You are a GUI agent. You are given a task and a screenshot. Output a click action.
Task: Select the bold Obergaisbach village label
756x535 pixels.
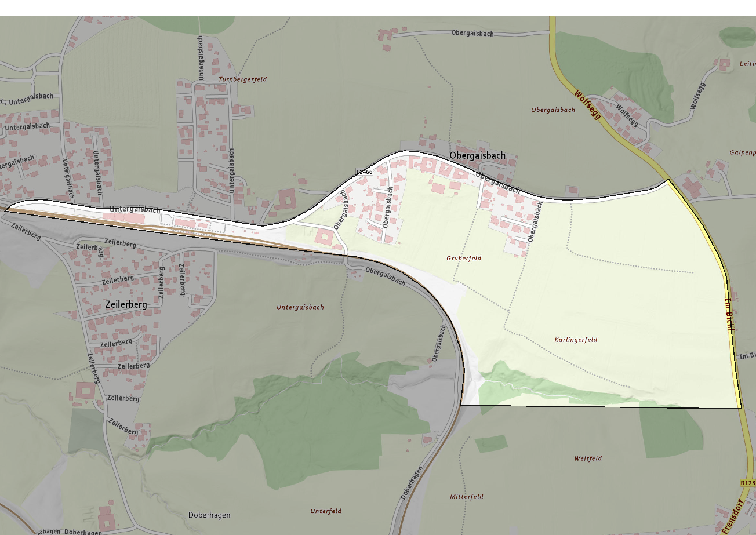tap(478, 156)
